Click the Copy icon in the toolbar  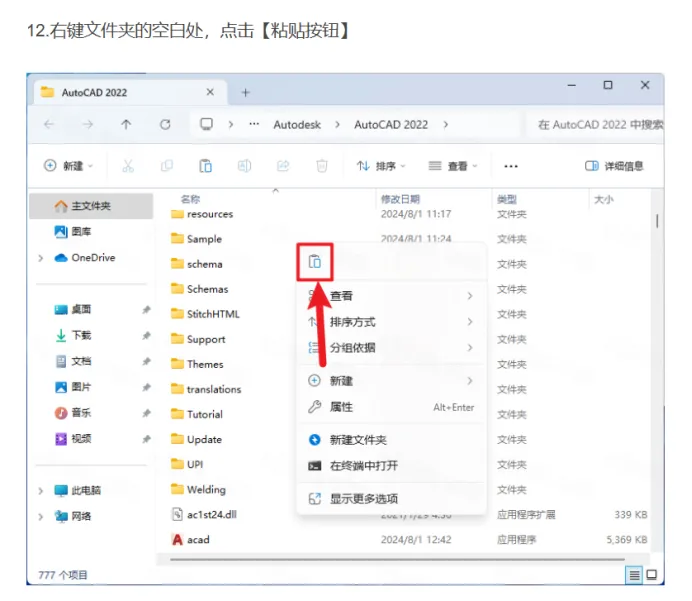[167, 166]
